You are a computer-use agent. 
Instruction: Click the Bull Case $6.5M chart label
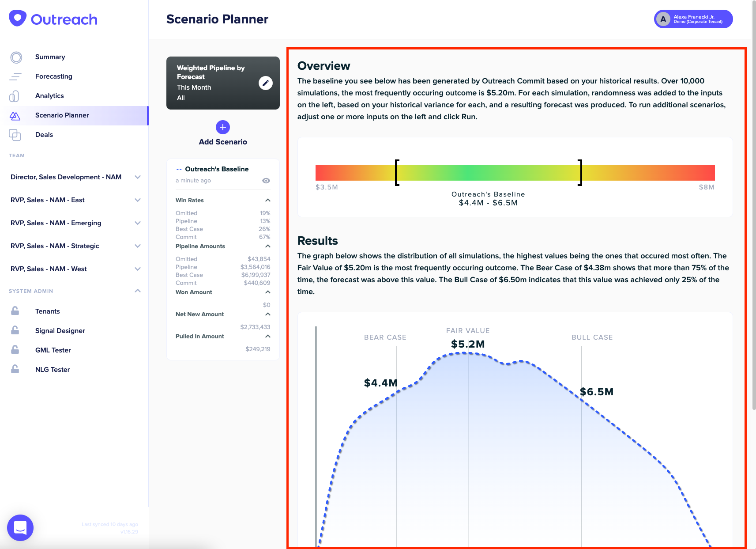pos(597,392)
